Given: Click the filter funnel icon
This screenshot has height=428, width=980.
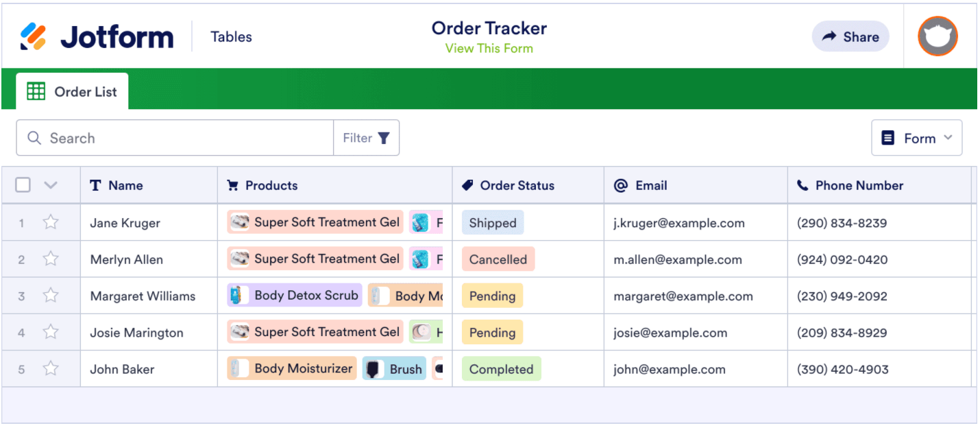Looking at the screenshot, I should pos(382,137).
